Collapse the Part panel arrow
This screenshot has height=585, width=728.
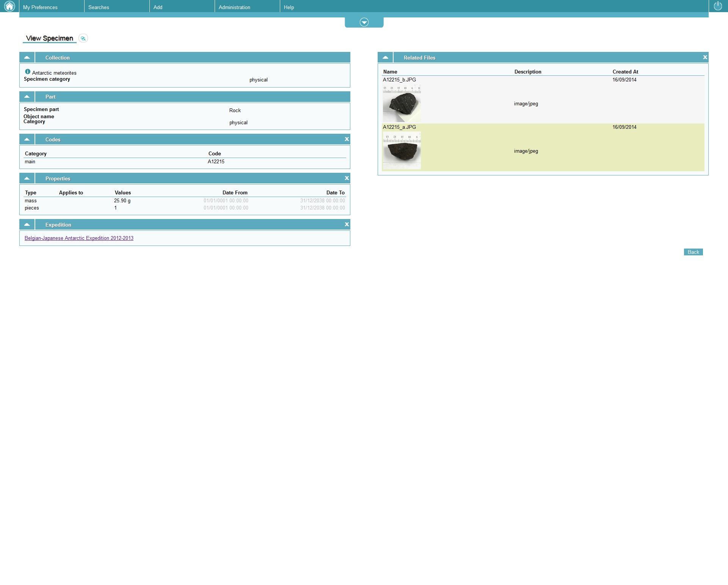27,97
